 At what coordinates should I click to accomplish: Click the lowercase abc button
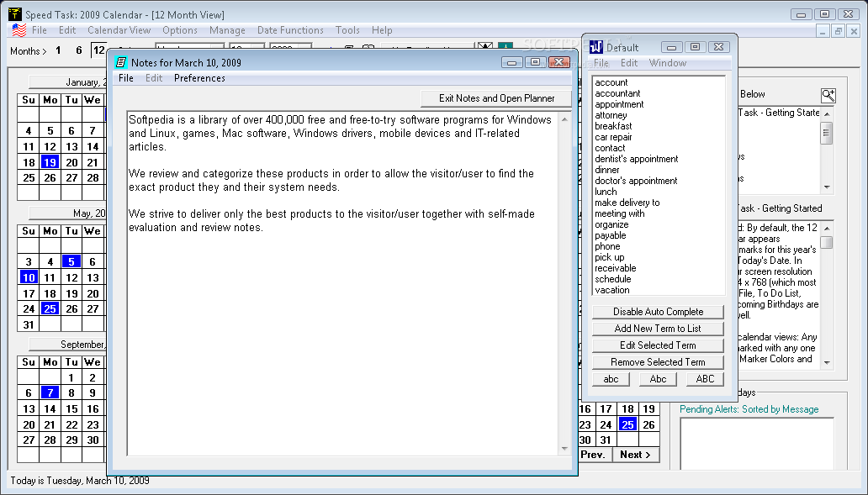tap(611, 379)
